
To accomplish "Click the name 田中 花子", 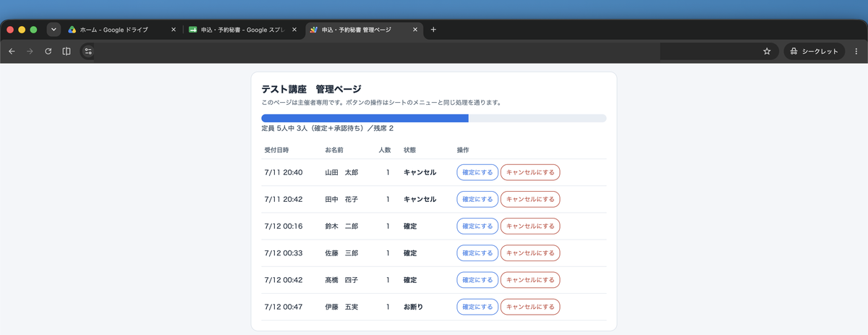I will [x=341, y=199].
